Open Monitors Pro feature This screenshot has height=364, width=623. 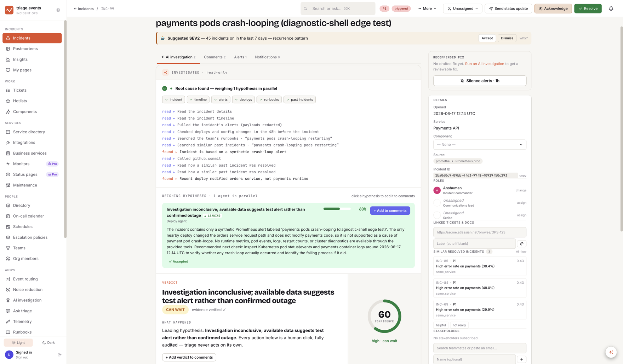point(32,164)
